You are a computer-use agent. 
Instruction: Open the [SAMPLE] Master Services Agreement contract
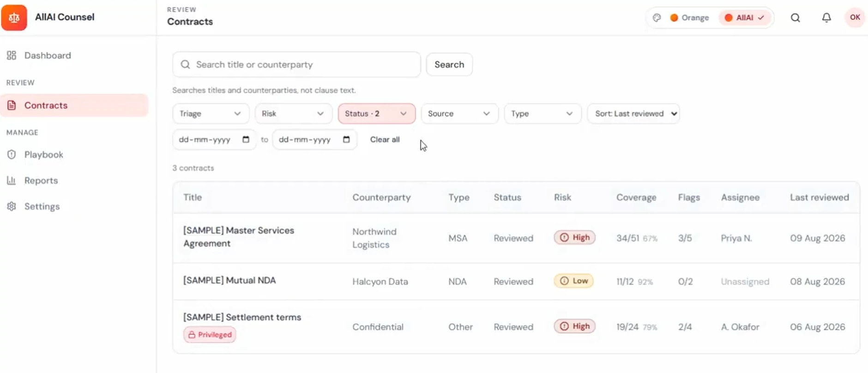(238, 237)
